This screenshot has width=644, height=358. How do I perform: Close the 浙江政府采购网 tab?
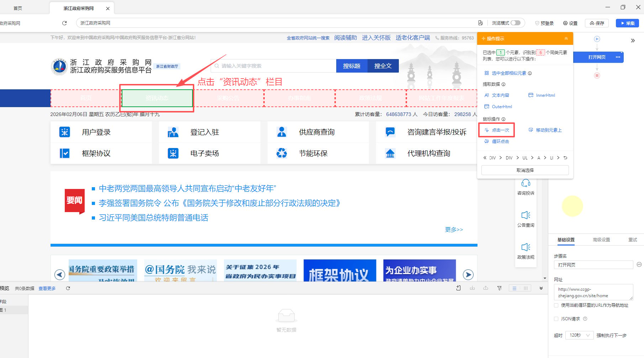pos(108,8)
